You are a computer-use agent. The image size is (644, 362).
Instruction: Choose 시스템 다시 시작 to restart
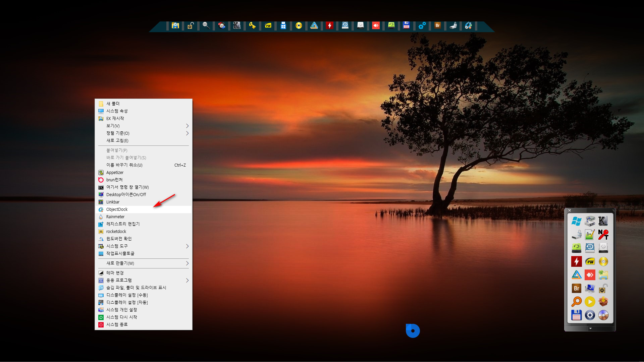(x=144, y=317)
